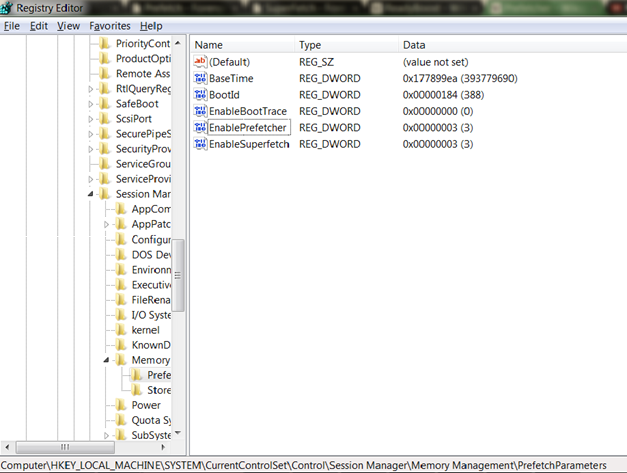Click the Data column header
The width and height of the screenshot is (627, 473).
pos(414,45)
